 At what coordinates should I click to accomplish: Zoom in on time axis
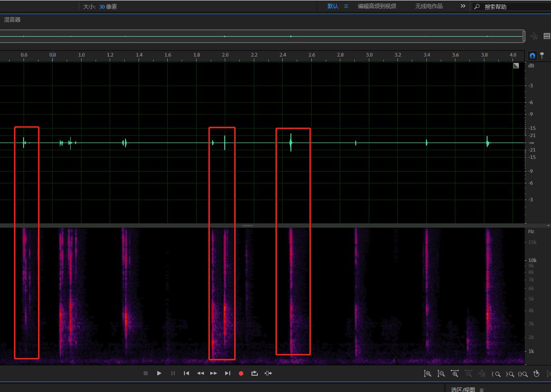pos(454,373)
